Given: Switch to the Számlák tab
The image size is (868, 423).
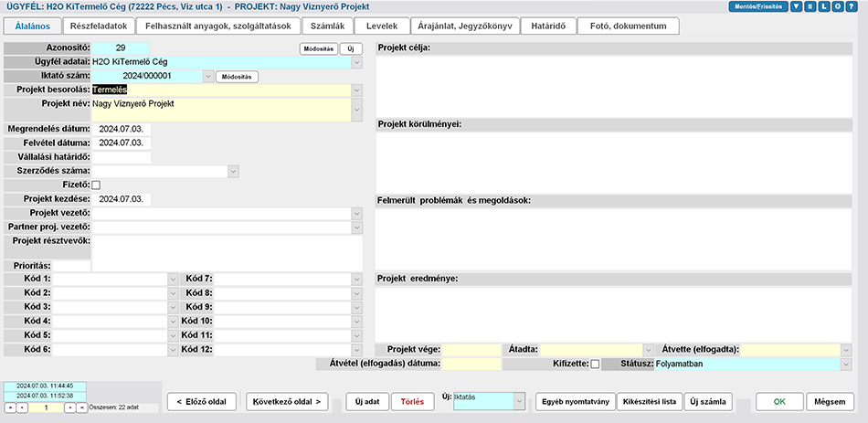Looking at the screenshot, I should 327,26.
